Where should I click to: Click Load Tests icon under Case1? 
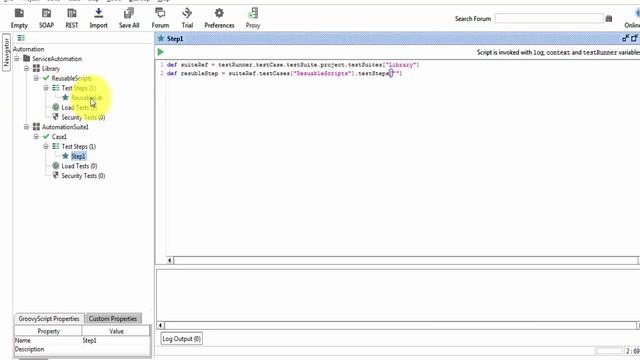pos(56,166)
